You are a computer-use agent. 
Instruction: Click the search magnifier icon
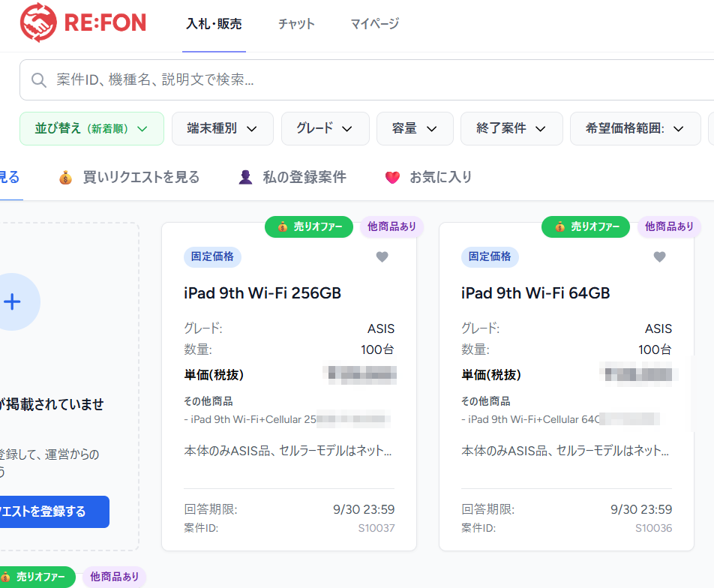pyautogui.click(x=39, y=80)
